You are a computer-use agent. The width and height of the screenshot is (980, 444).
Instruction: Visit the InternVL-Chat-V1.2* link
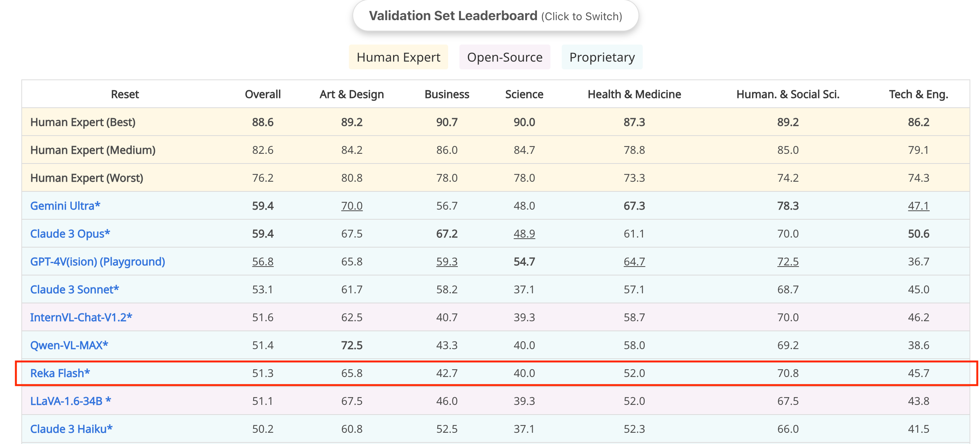tap(81, 317)
